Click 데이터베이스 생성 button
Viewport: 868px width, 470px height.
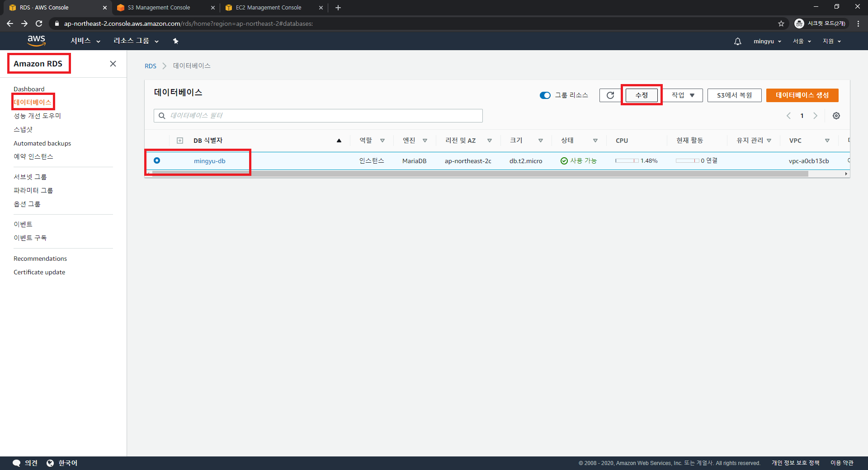click(802, 95)
